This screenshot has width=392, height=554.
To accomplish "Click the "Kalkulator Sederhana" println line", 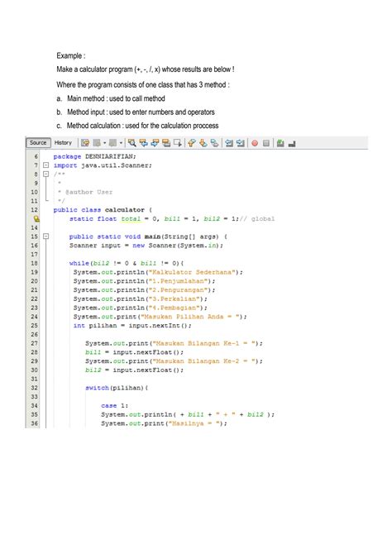I will [x=158, y=272].
